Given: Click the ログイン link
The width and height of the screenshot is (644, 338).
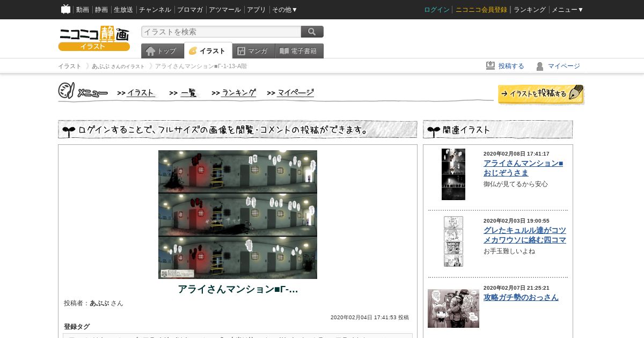Looking at the screenshot, I should pos(437,10).
